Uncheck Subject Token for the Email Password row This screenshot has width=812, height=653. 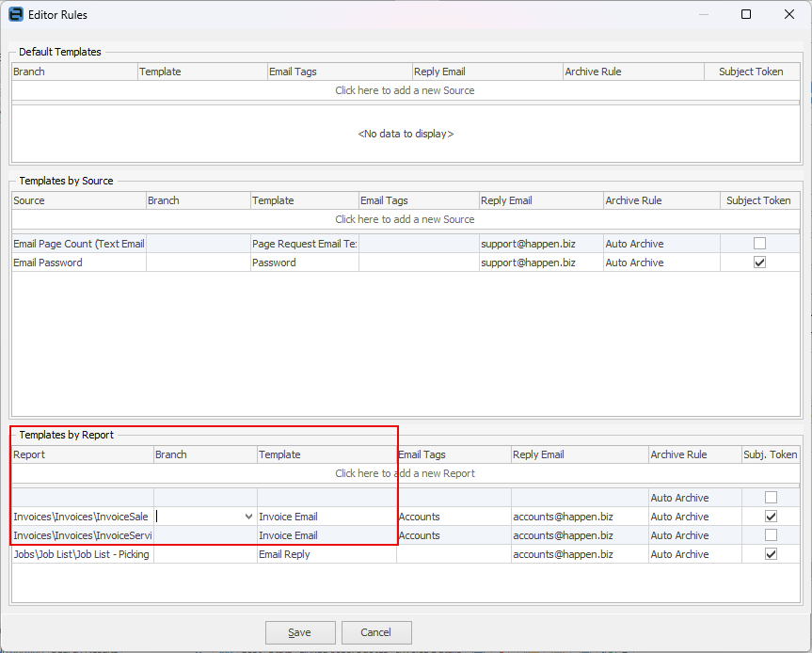(x=759, y=263)
